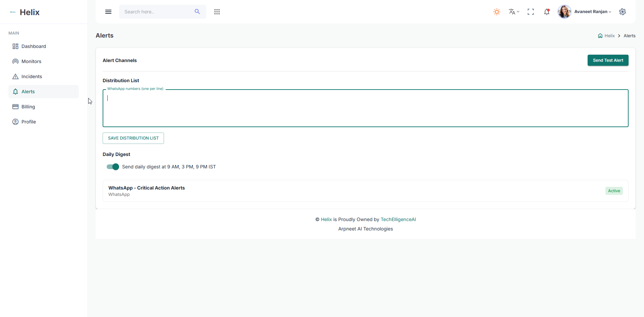The height and width of the screenshot is (317, 644).
Task: Open the app launcher grid icon
Action: point(217,11)
